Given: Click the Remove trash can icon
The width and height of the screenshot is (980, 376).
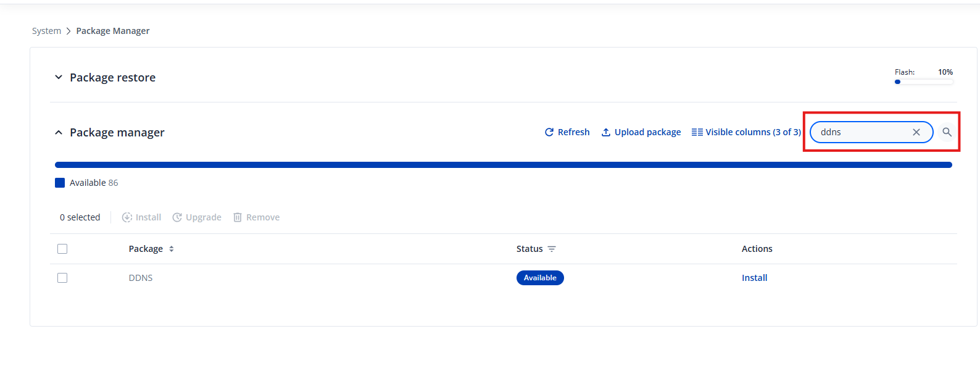Looking at the screenshot, I should pos(238,217).
